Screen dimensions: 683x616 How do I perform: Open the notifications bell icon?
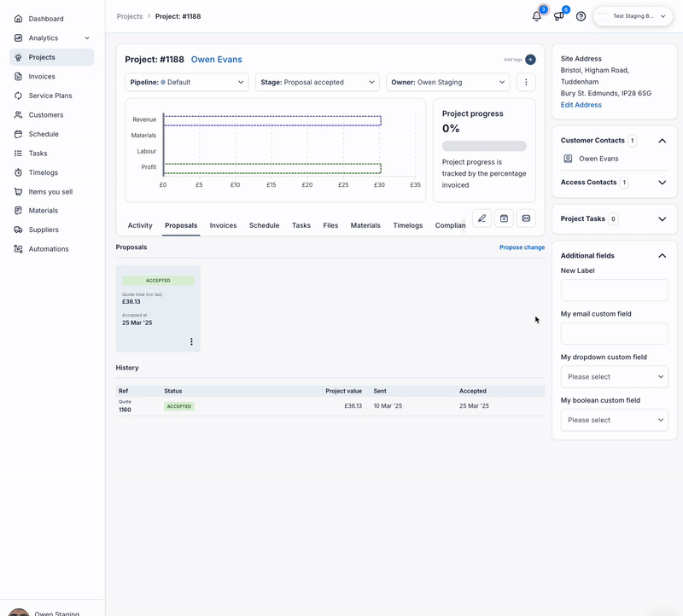click(536, 16)
